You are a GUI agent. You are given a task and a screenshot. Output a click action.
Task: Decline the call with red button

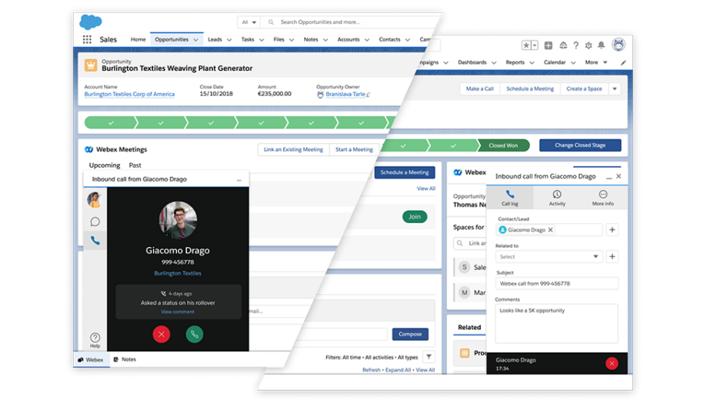pyautogui.click(x=161, y=334)
